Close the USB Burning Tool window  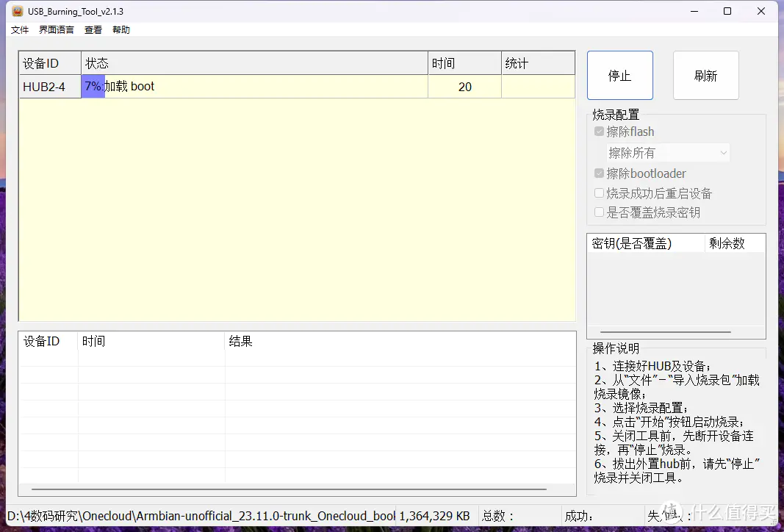(x=761, y=11)
